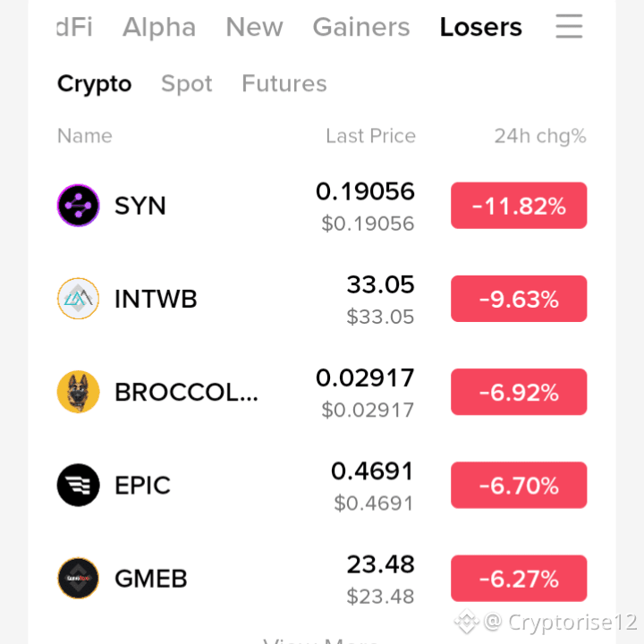
Task: Open the hamburger menu icon
Action: point(569,26)
